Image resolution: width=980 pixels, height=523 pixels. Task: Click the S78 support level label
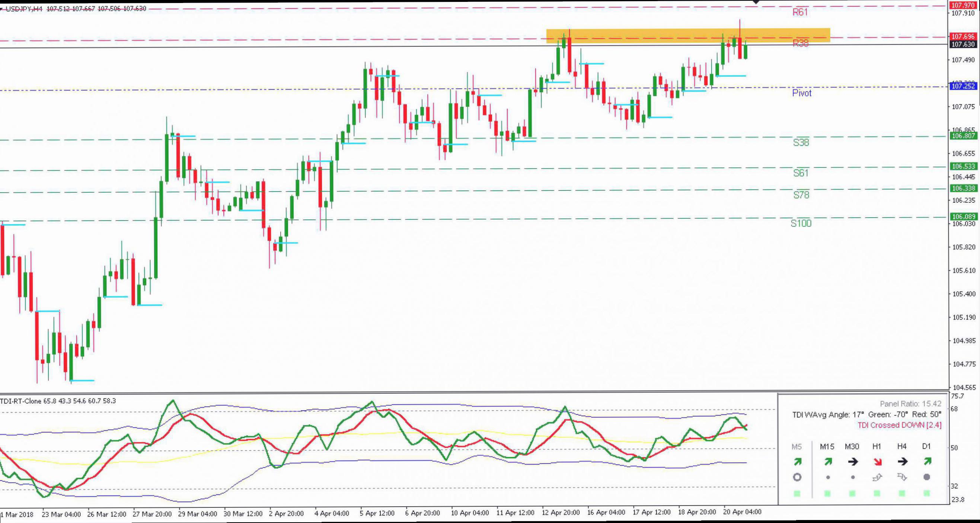click(x=801, y=195)
